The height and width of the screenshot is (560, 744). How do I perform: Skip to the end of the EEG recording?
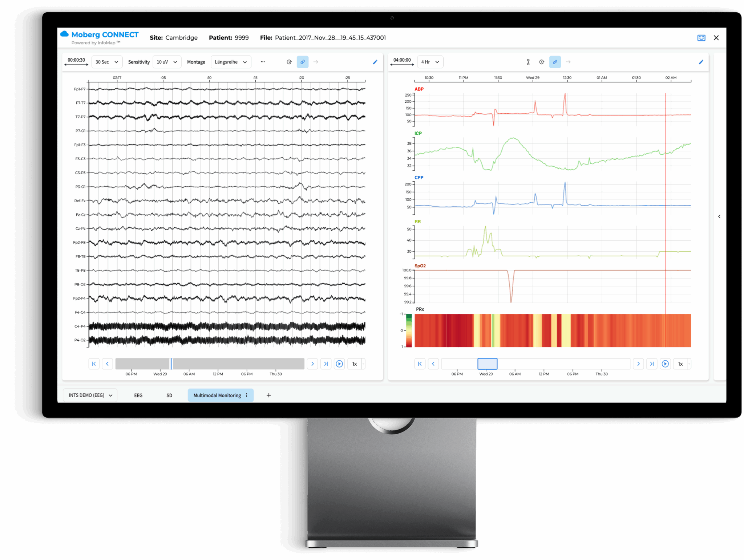point(326,364)
